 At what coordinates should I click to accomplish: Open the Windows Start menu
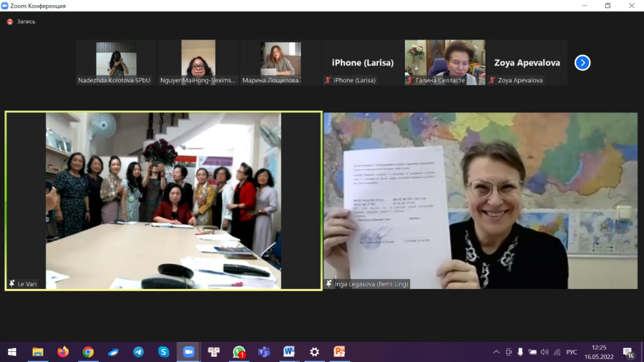[12, 352]
